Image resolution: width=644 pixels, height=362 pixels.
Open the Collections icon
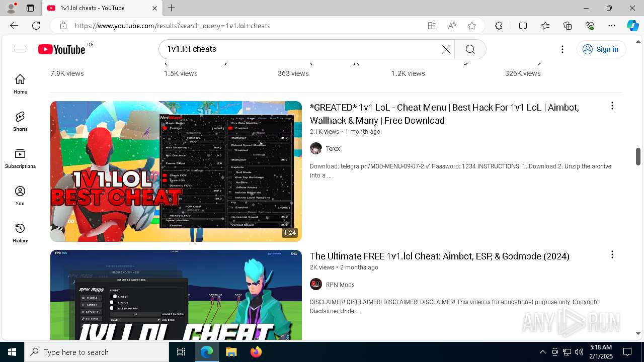tap(568, 26)
